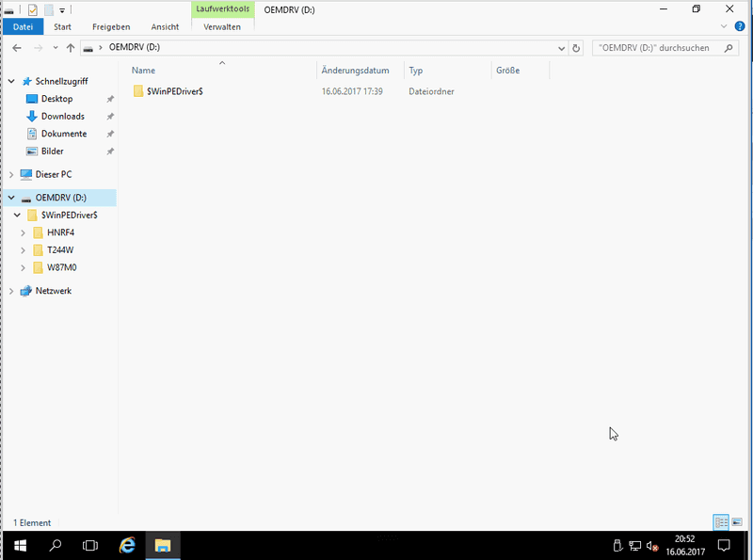The image size is (753, 560).
Task: Click the Up arrow navigation icon
Action: (71, 48)
